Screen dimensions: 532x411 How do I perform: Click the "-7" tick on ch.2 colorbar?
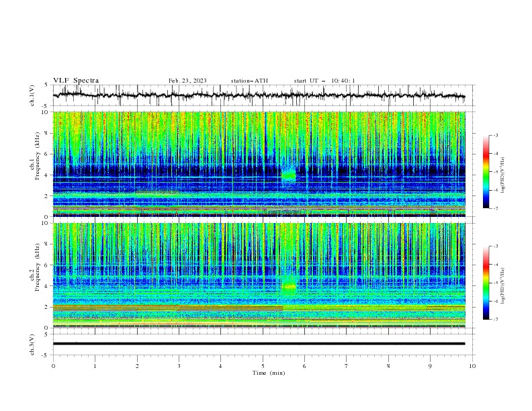tap(495, 319)
